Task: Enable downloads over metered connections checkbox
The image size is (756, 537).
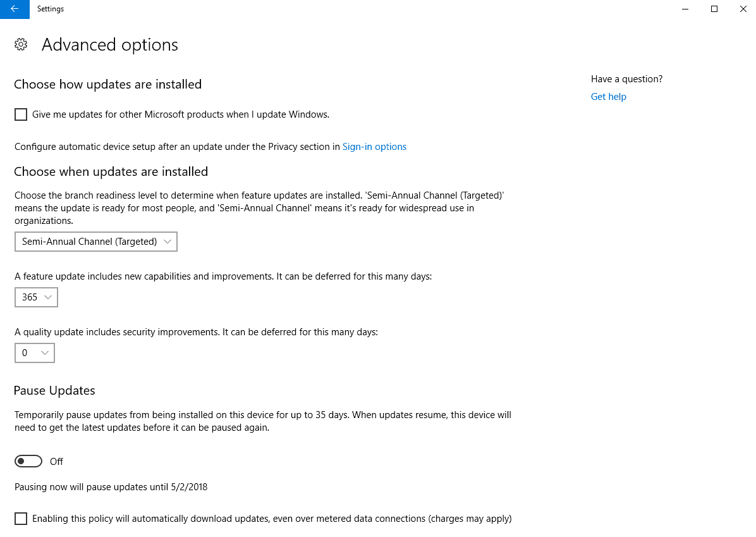Action: [x=21, y=519]
